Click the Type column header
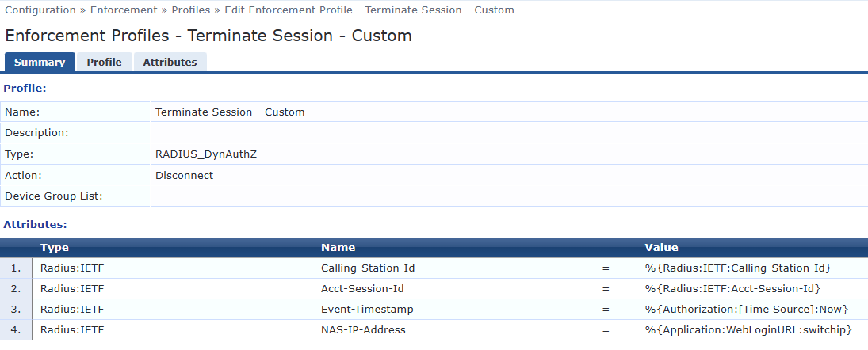 pyautogui.click(x=54, y=247)
